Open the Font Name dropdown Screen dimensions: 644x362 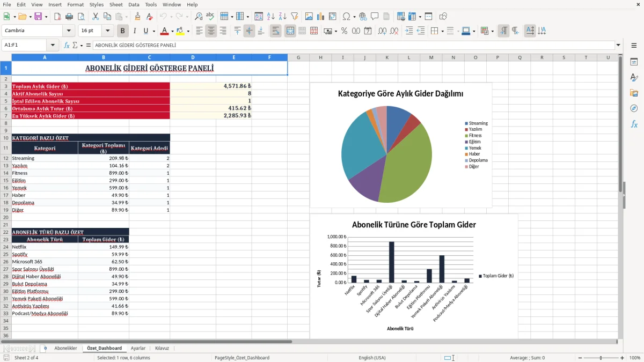tap(69, 31)
